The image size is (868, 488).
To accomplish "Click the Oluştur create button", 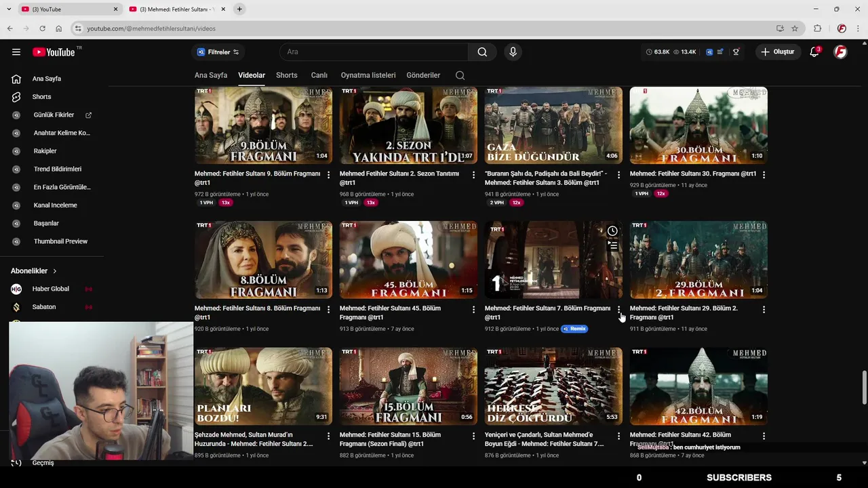I will coord(778,52).
